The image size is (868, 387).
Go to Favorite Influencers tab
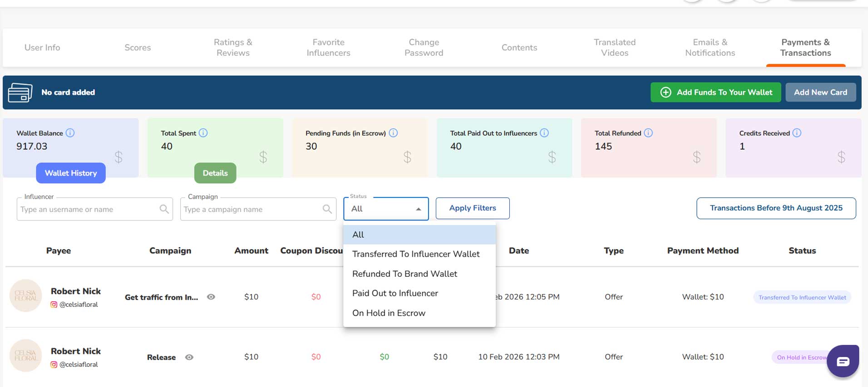(328, 48)
